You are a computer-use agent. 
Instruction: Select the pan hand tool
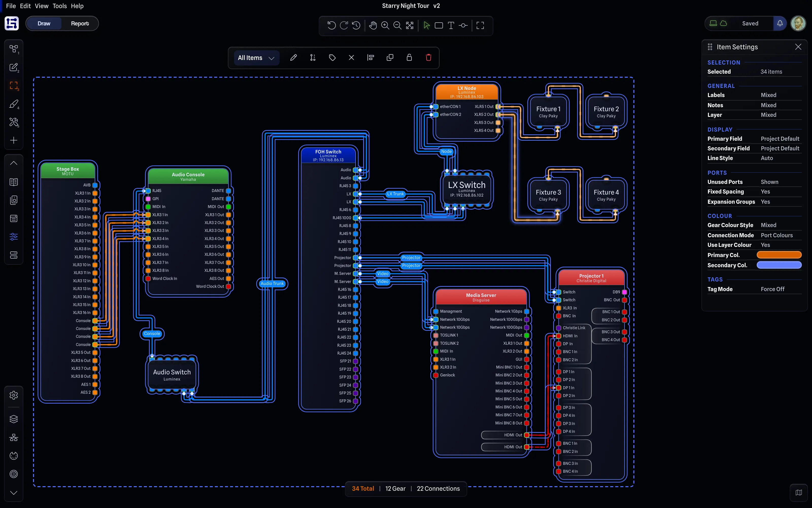373,25
